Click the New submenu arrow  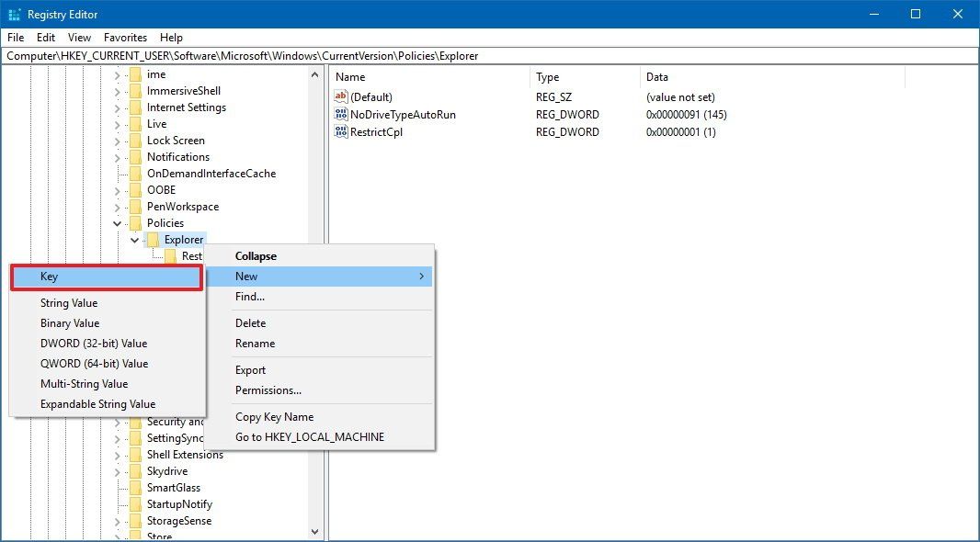coord(421,277)
